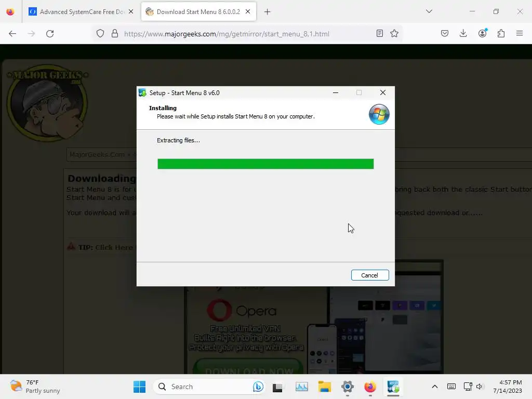Open Firefox application hamburger menu
The height and width of the screenshot is (399, 532).
(x=520, y=34)
